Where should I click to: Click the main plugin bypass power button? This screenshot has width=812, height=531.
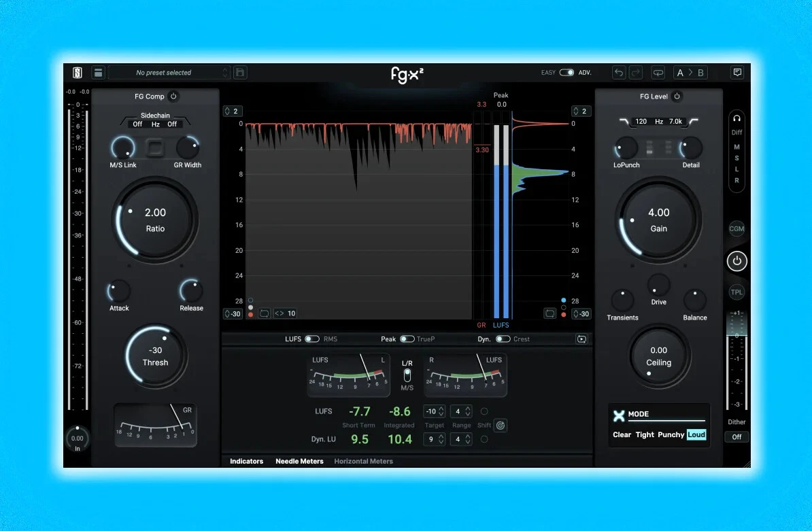(737, 261)
